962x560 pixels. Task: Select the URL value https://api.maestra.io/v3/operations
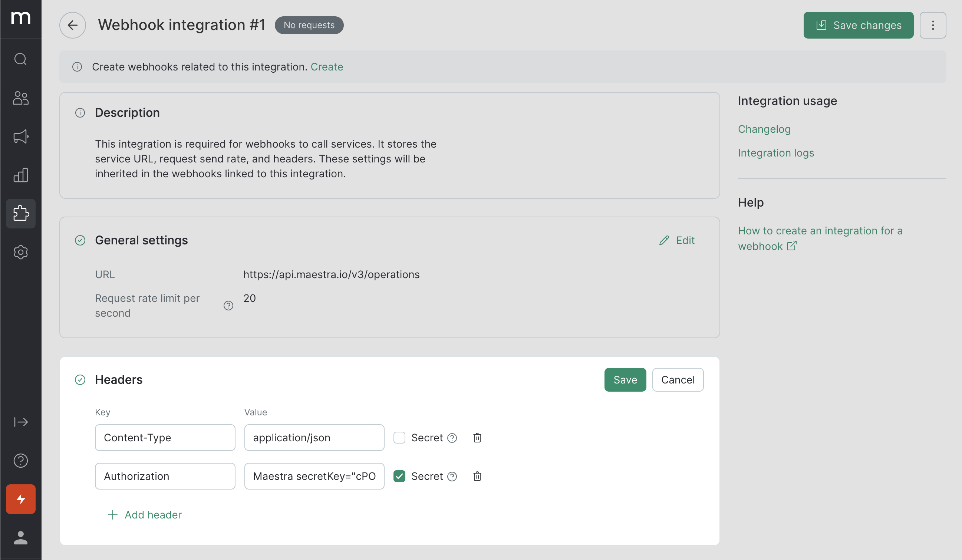(331, 275)
